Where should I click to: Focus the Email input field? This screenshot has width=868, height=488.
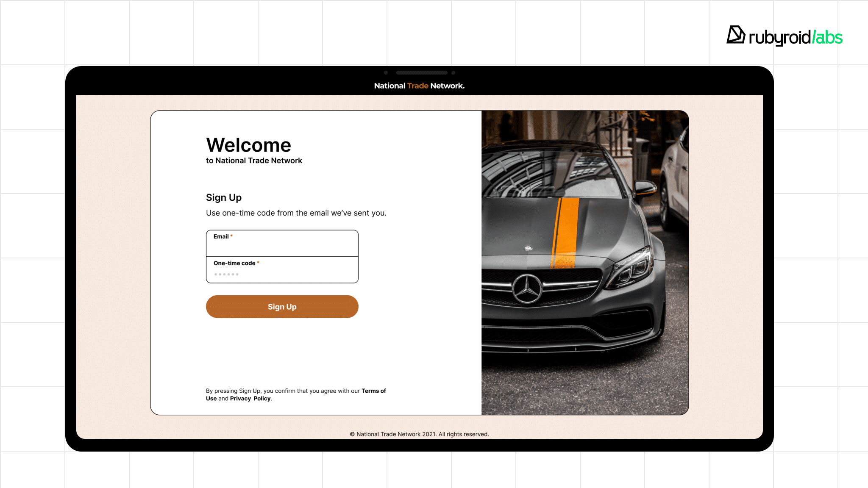pyautogui.click(x=282, y=246)
